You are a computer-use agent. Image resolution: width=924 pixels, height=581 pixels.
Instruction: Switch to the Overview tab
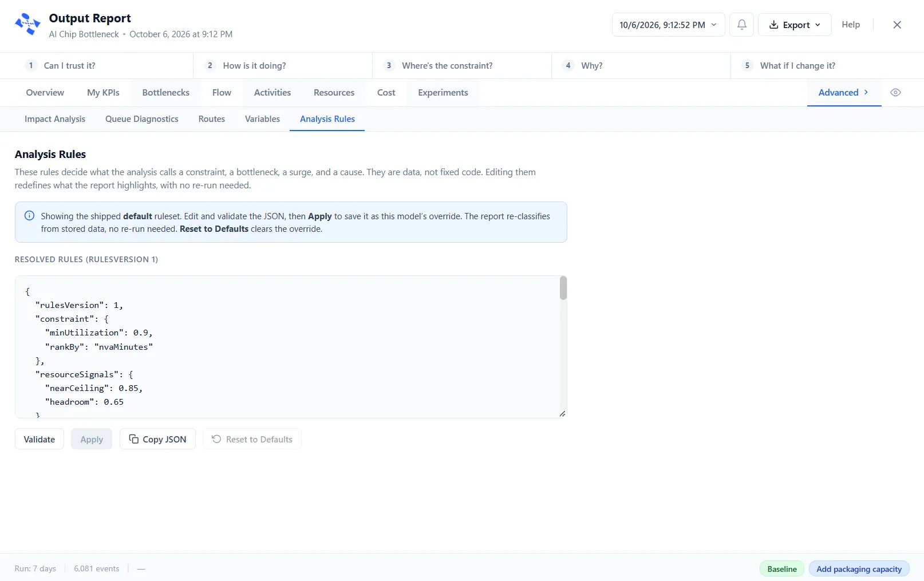pyautogui.click(x=45, y=93)
